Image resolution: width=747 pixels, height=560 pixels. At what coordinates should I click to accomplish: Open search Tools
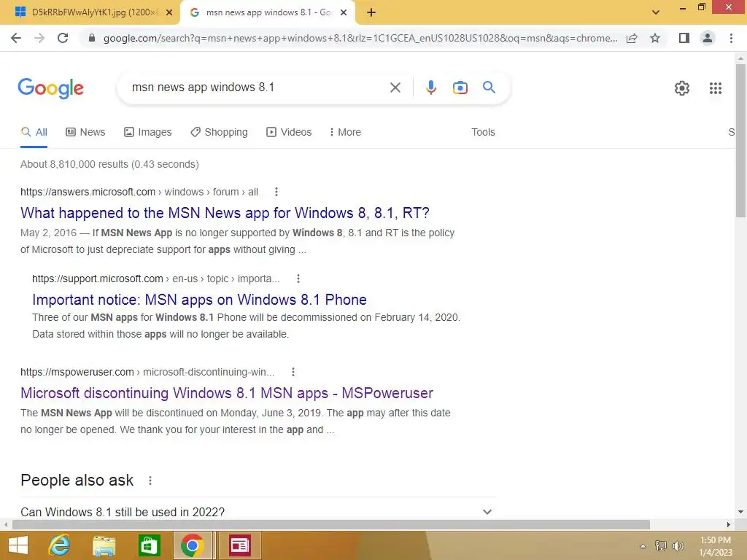(x=483, y=133)
